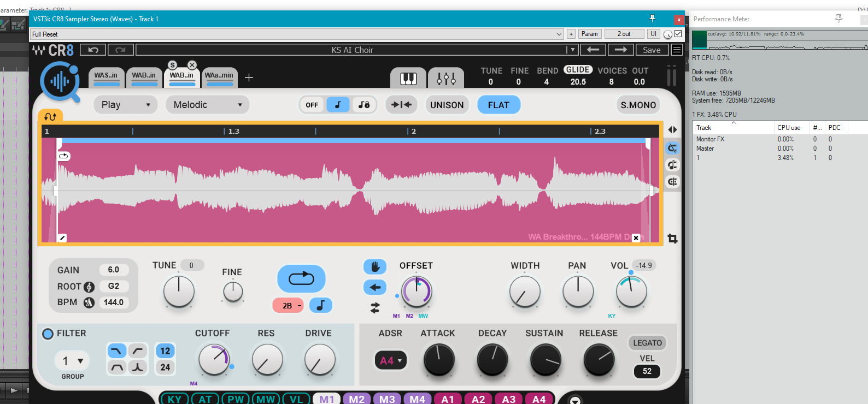Click the CR8 redo arrow icon
Viewport: 868px width, 404px height.
(120, 50)
